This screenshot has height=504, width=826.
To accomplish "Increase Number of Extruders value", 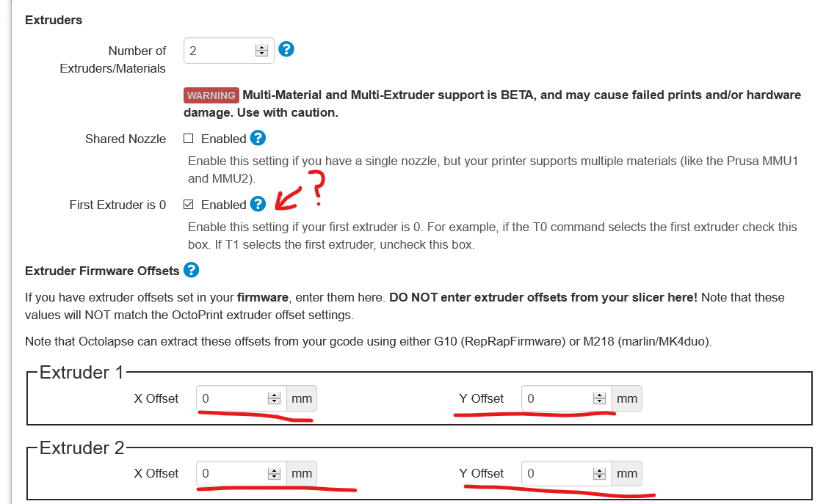I will point(261,47).
